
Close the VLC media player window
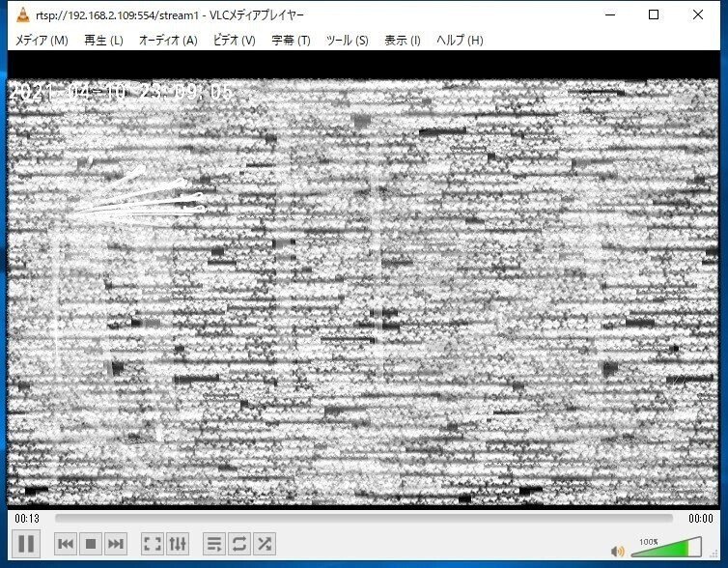click(698, 14)
